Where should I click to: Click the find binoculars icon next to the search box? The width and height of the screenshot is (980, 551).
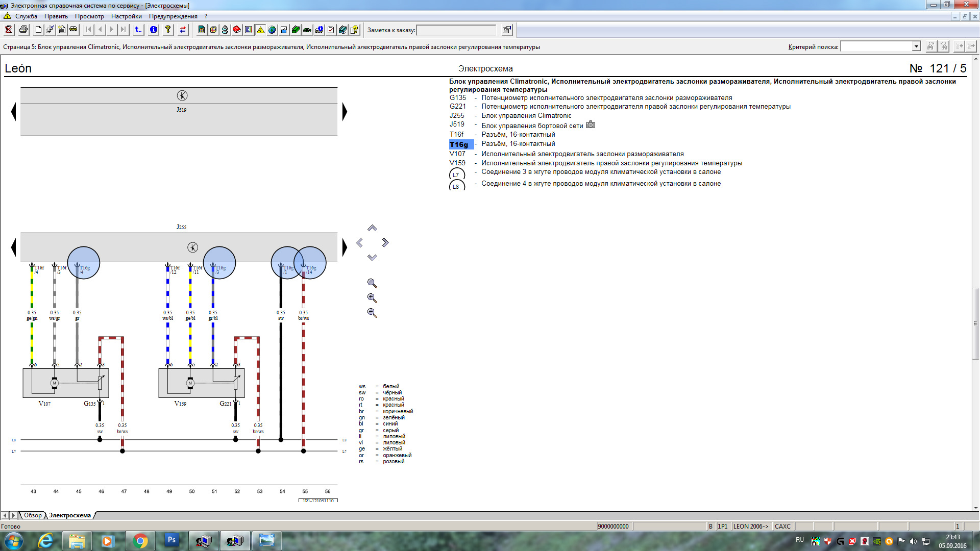(930, 46)
